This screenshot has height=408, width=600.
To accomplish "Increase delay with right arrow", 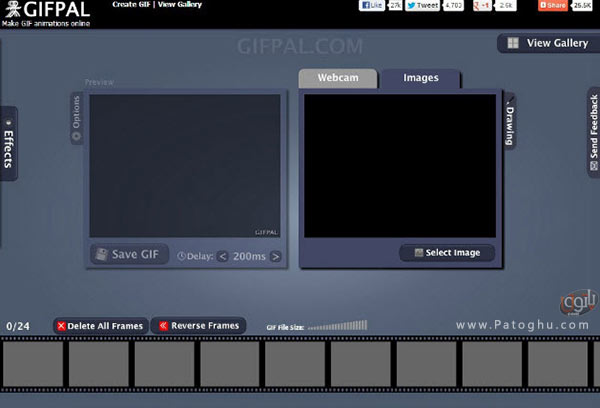I will click(276, 256).
